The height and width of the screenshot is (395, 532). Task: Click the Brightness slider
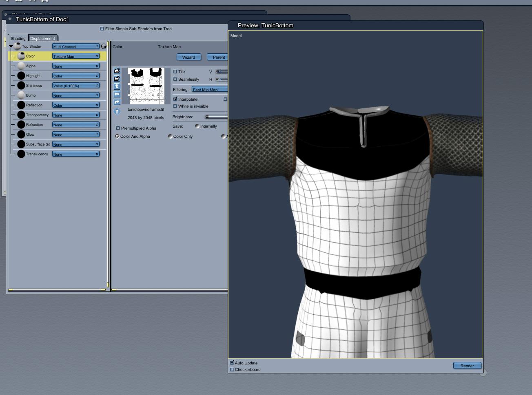[x=216, y=117]
